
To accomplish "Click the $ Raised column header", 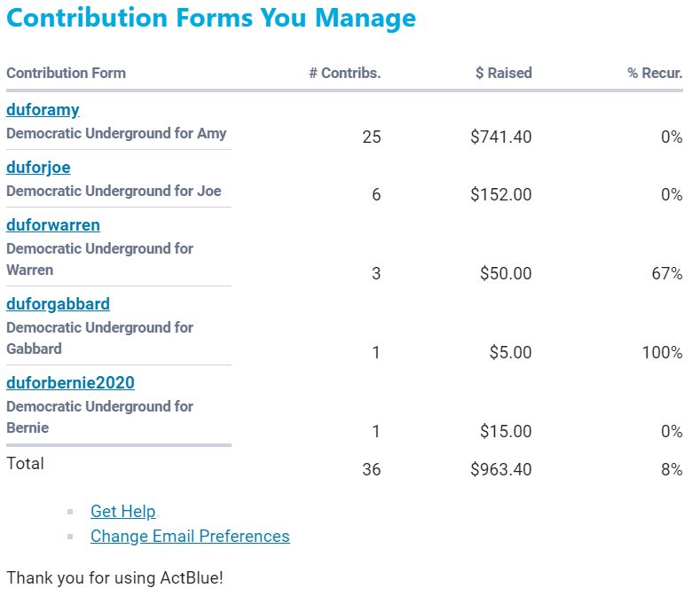I will coord(503,74).
